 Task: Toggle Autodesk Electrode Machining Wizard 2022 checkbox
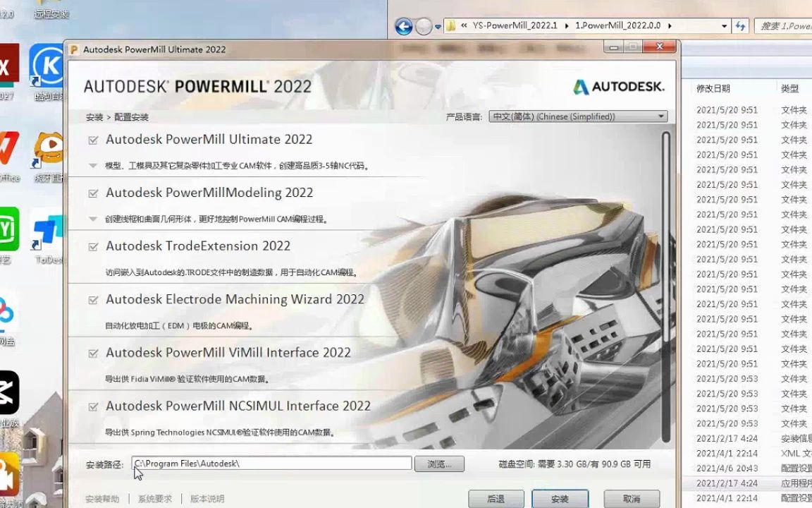point(93,300)
